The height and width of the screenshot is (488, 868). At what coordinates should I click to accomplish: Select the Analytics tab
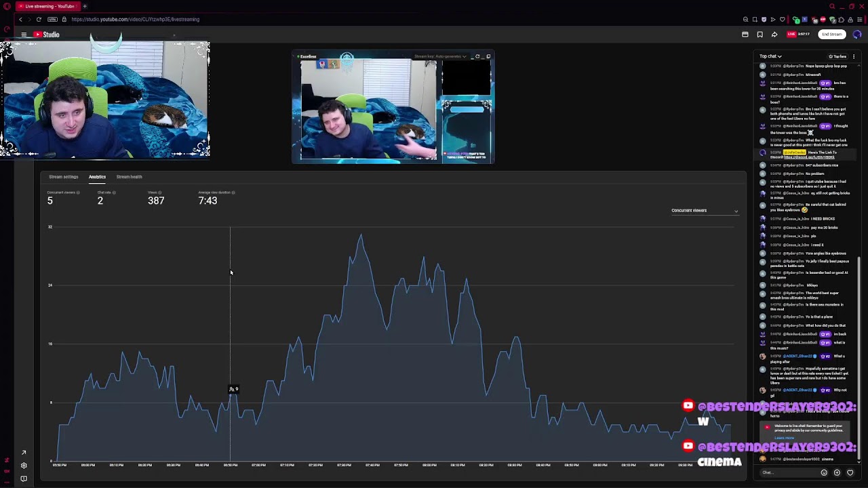[97, 177]
